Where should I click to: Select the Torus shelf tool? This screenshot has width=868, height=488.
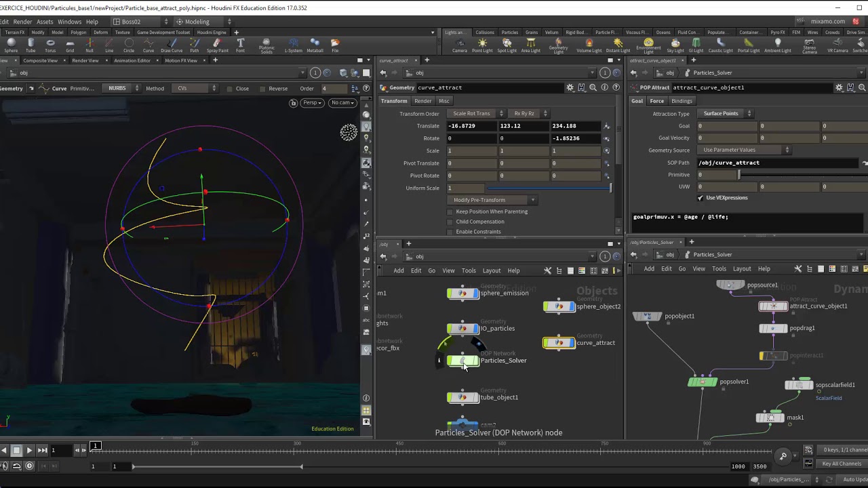click(x=50, y=45)
